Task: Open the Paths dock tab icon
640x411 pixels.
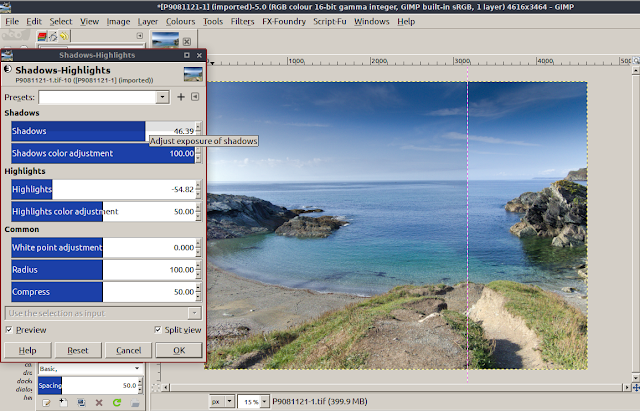Action: [x=53, y=37]
